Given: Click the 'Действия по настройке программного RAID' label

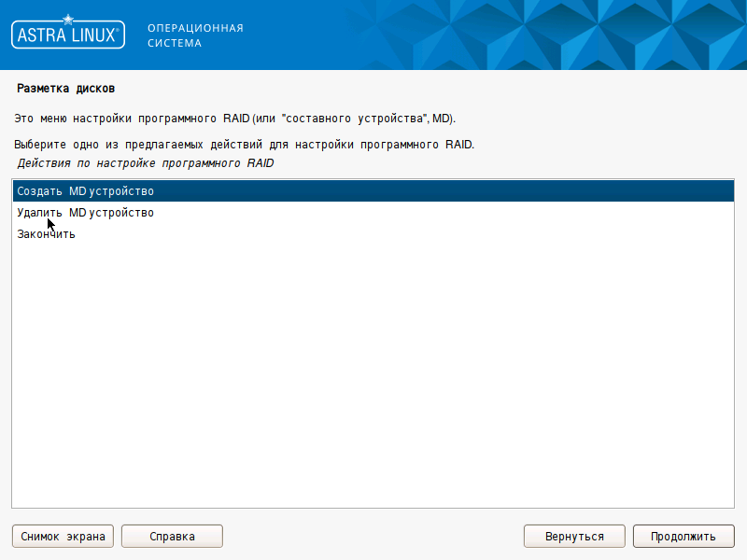Looking at the screenshot, I should tap(145, 163).
